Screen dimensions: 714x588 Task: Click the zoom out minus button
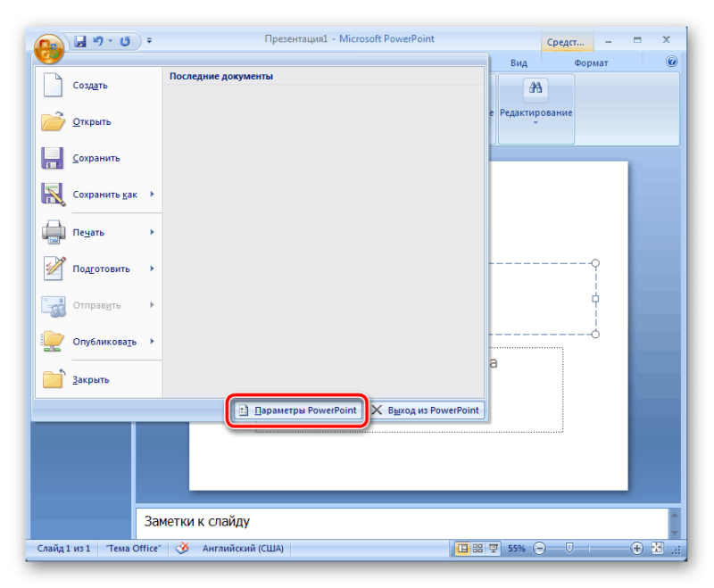tap(540, 549)
